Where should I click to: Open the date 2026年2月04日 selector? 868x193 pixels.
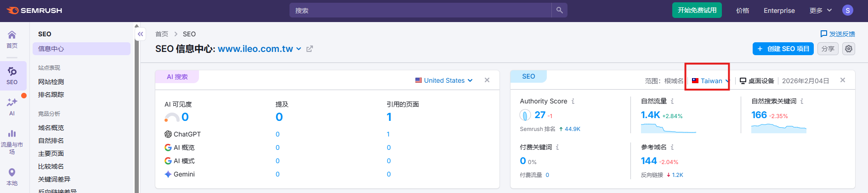pyautogui.click(x=806, y=81)
